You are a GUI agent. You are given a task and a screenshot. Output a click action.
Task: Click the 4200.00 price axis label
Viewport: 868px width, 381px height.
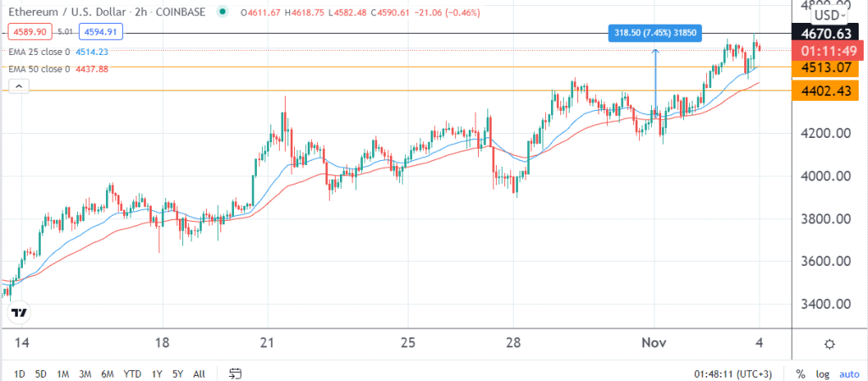(x=825, y=133)
